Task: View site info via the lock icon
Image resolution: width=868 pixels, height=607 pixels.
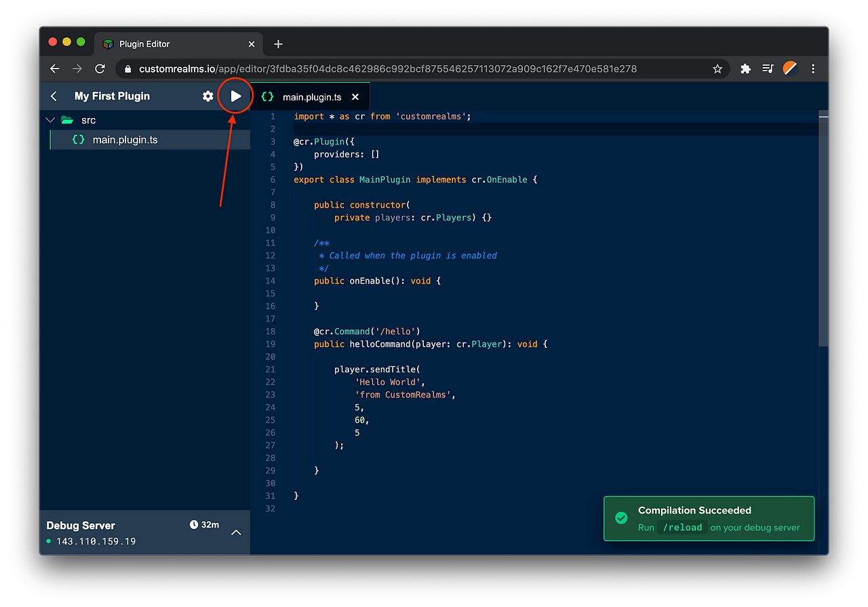Action: click(127, 68)
